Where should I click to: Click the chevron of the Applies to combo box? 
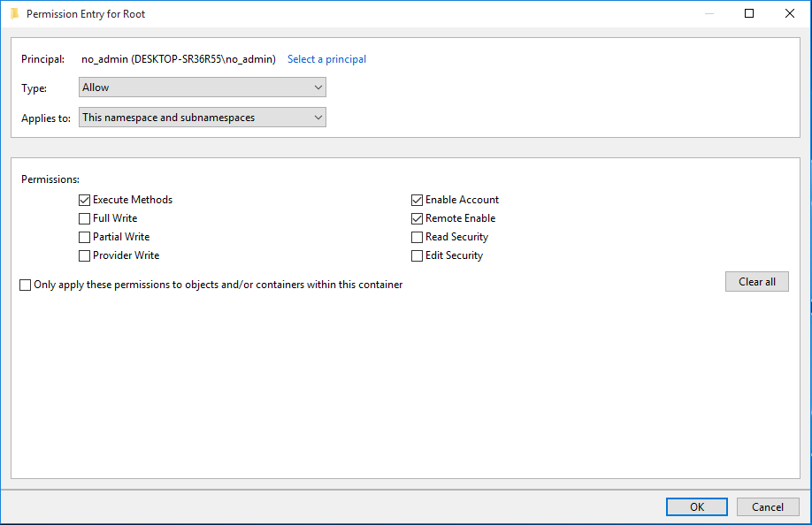tap(318, 118)
